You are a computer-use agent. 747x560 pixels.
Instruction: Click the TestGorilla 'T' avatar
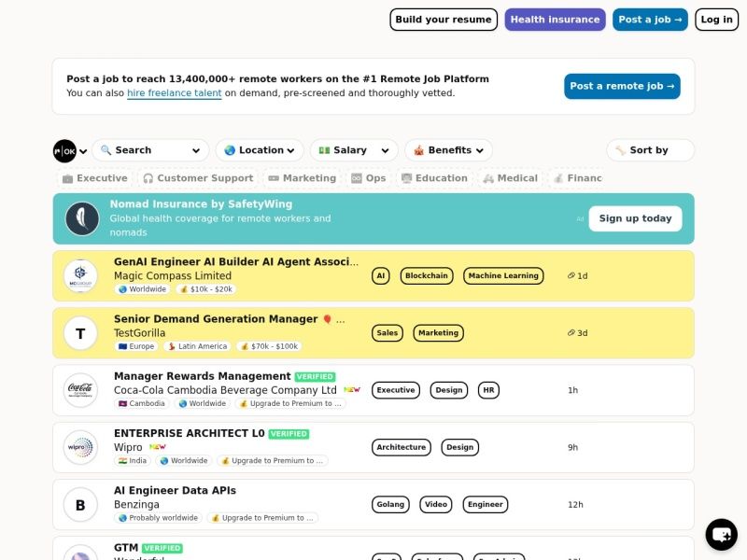pos(80,333)
